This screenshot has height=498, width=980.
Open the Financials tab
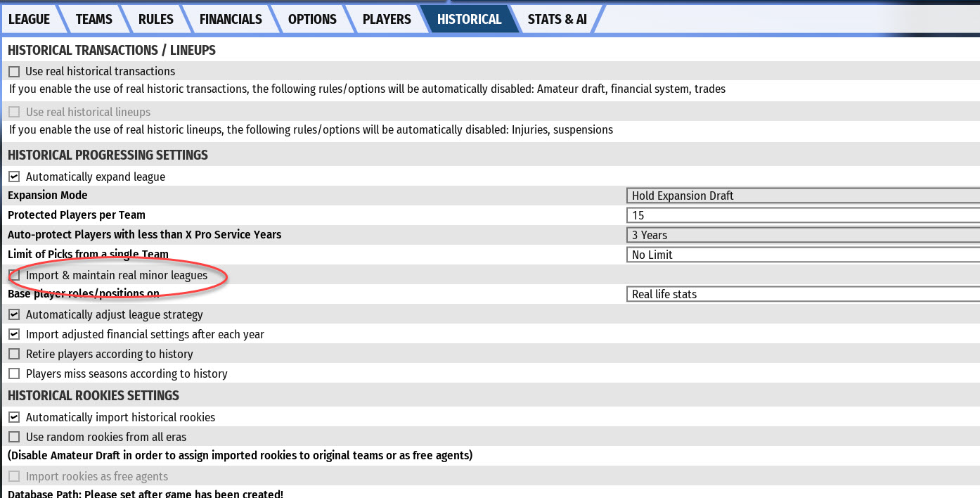click(231, 19)
